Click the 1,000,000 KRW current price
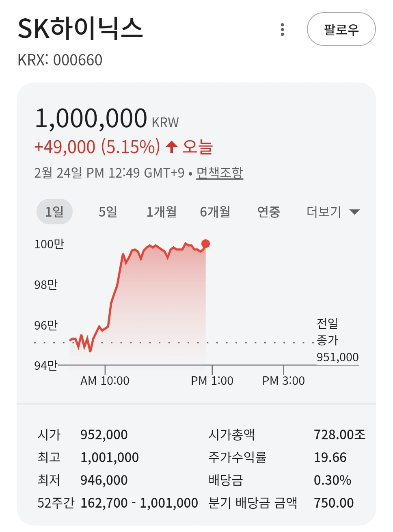The height and width of the screenshot is (532, 393). pyautogui.click(x=91, y=119)
